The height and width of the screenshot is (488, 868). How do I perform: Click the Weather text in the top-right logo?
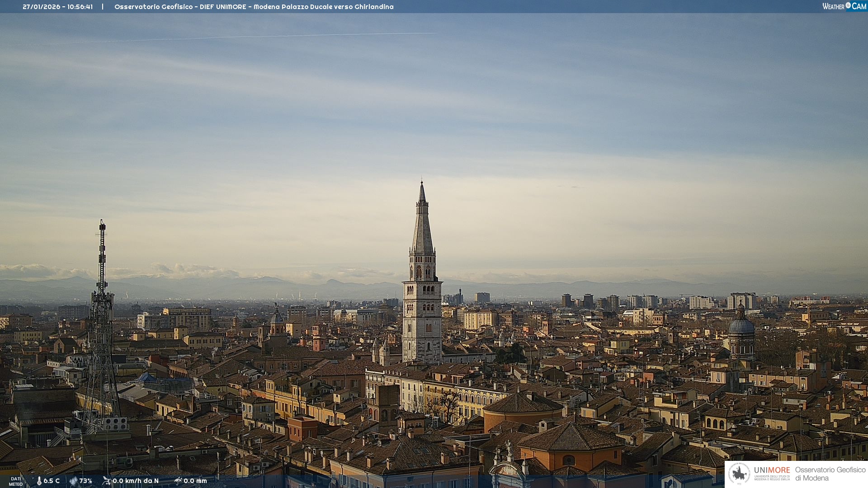point(833,6)
